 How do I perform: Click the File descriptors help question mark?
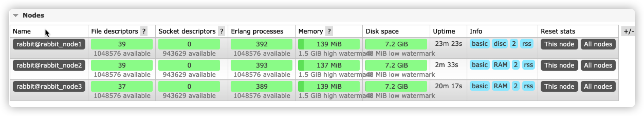pyautogui.click(x=144, y=31)
